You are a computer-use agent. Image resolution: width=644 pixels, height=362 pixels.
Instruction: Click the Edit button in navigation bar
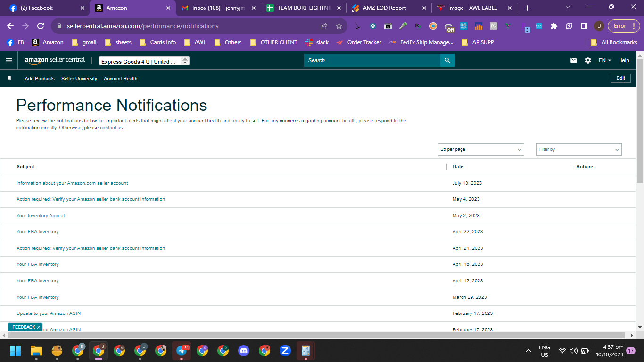620,78
